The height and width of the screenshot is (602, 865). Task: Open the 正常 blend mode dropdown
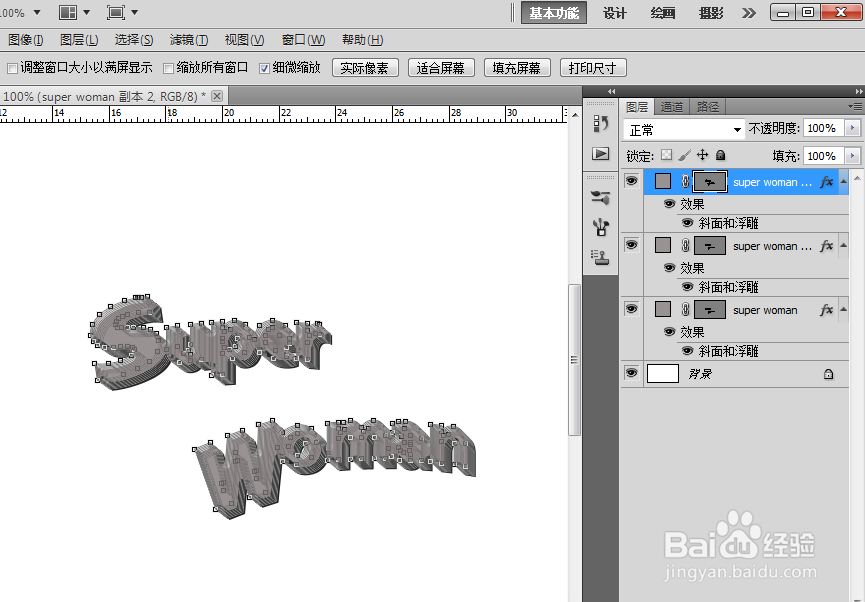click(x=684, y=130)
